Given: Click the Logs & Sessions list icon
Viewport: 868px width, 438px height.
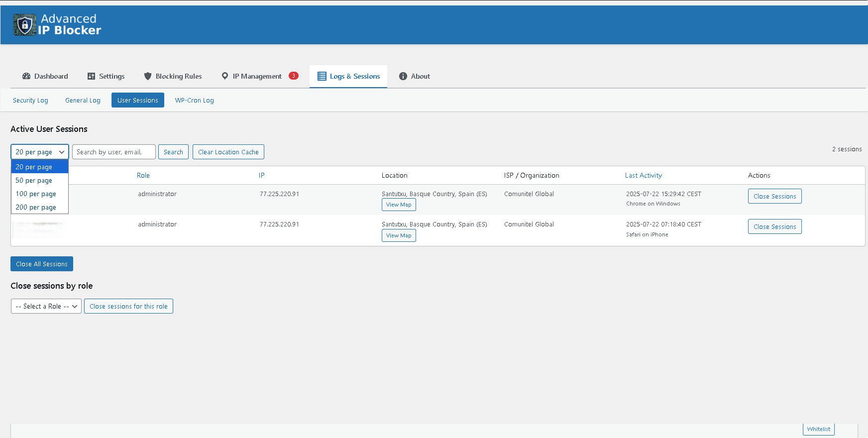Looking at the screenshot, I should point(322,76).
